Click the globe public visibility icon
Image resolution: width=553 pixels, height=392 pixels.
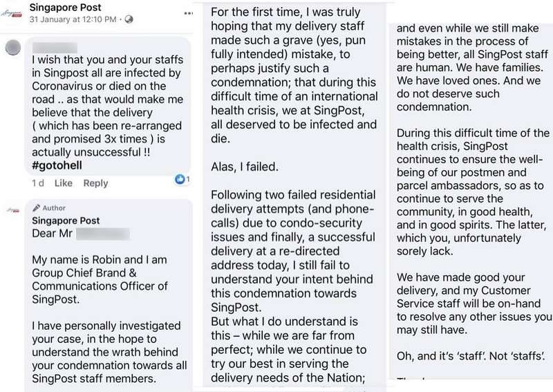[129, 19]
